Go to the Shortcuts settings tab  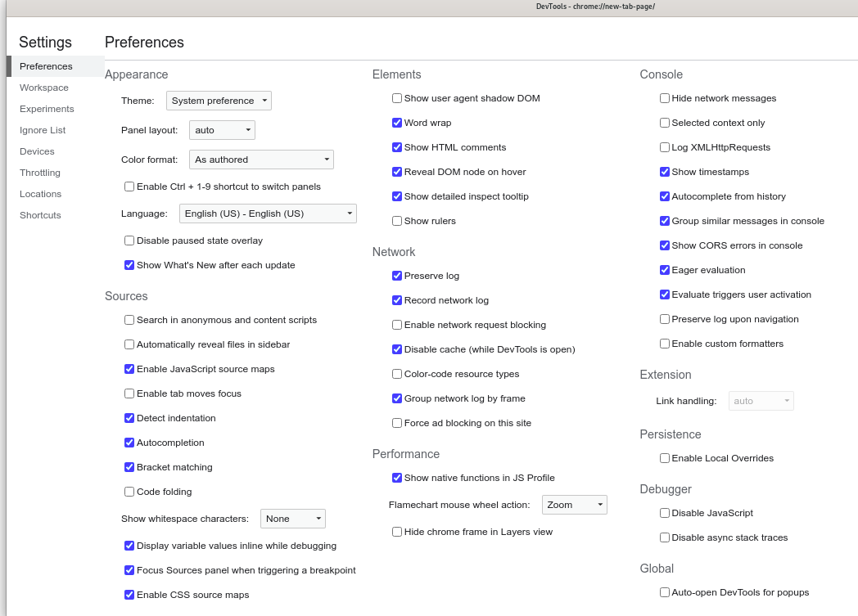[x=40, y=215]
